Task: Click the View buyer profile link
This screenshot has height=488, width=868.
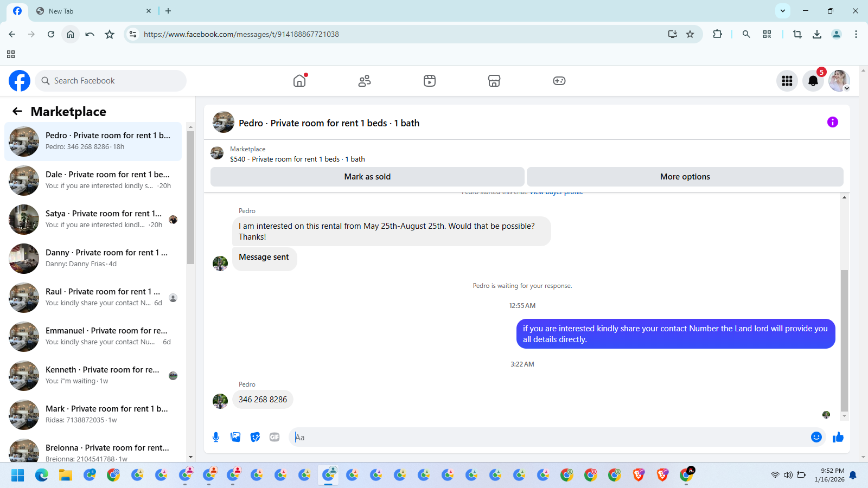Action: [556, 193]
